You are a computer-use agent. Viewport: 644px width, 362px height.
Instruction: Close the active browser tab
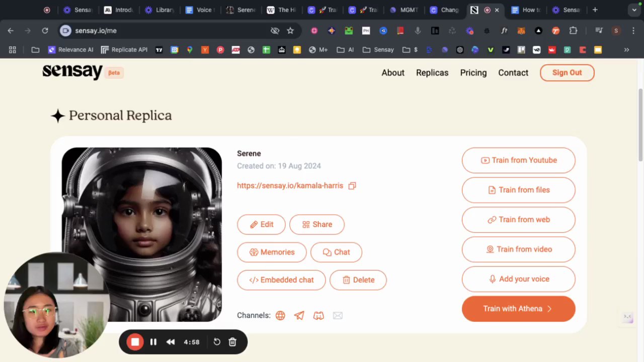[x=497, y=10]
